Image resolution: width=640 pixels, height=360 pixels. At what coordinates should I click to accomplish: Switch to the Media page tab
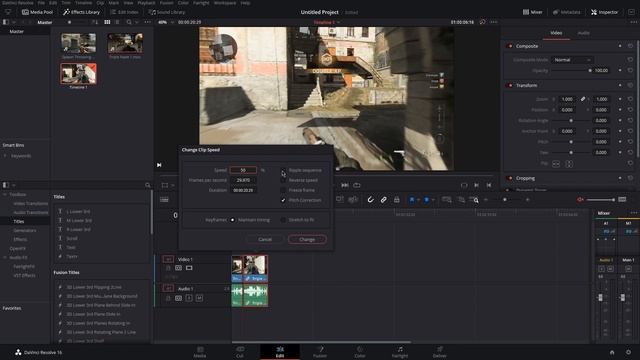[x=200, y=352]
